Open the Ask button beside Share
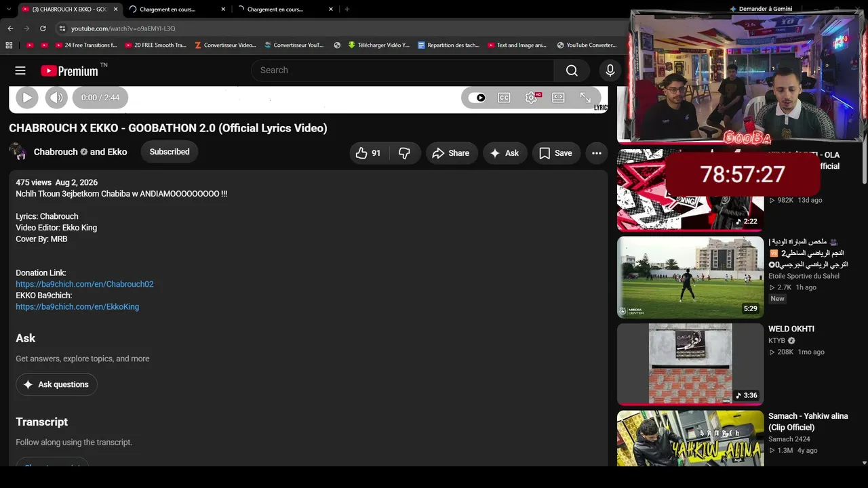Screen dimensions: 868x488 (x=505, y=153)
